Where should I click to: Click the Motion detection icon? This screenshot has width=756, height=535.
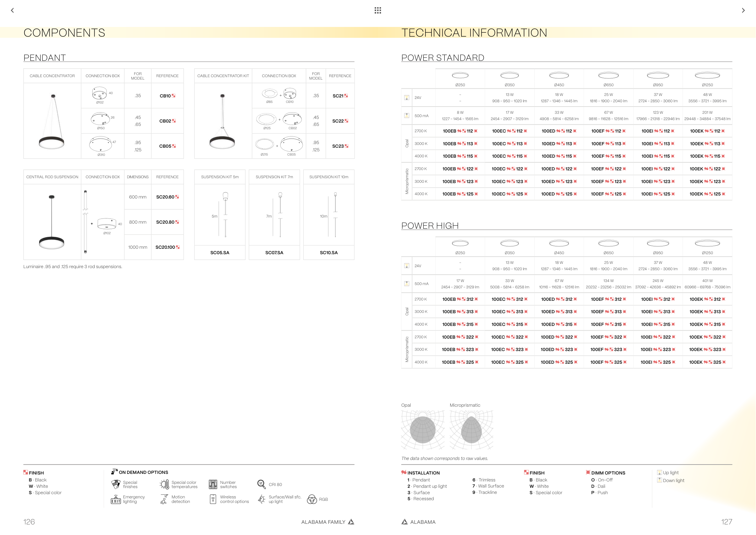pos(164,499)
